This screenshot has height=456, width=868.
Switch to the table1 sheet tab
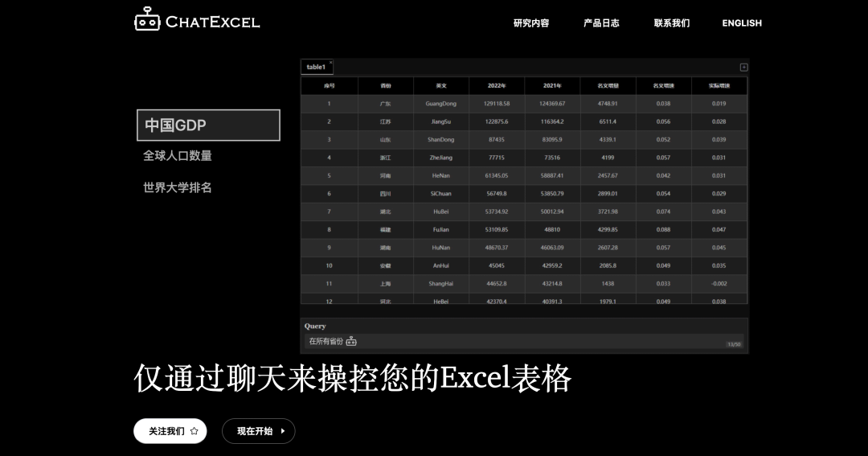(x=316, y=67)
